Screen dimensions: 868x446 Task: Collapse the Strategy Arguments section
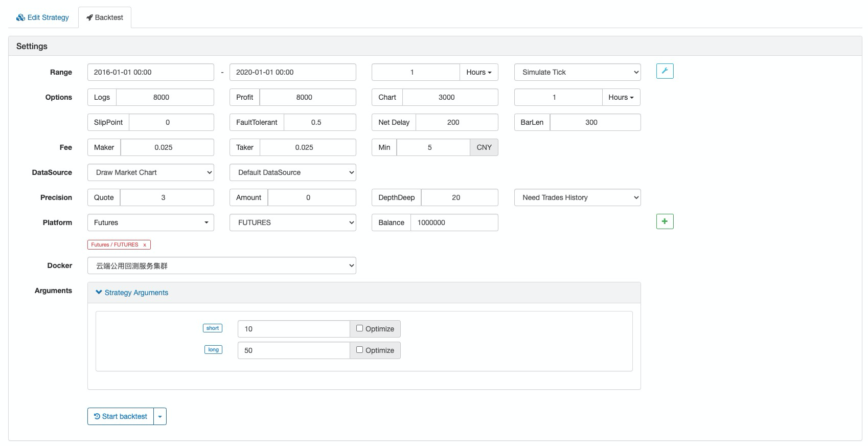(x=131, y=293)
